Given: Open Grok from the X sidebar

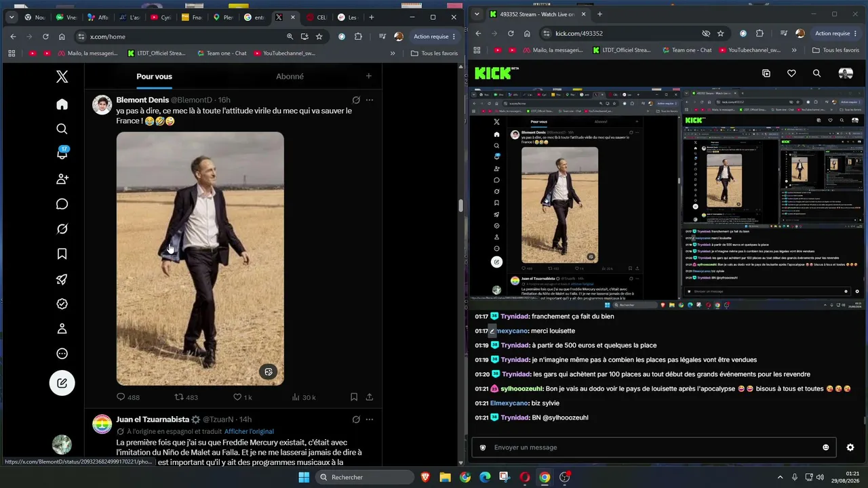Looking at the screenshot, I should (62, 229).
